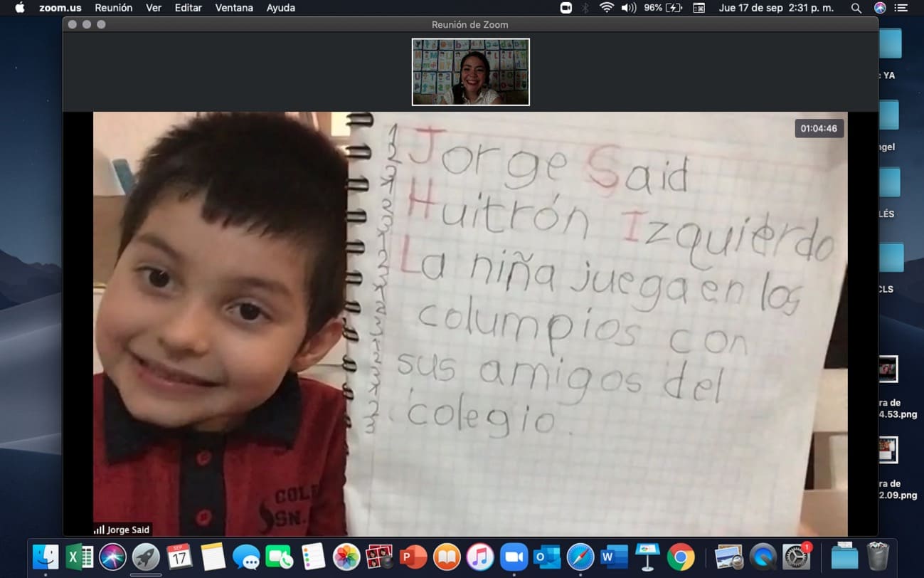Open Safari from the Dock

pyautogui.click(x=579, y=558)
